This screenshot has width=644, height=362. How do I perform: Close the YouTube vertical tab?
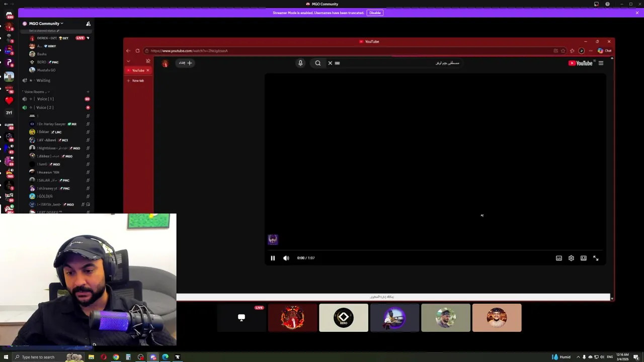tap(148, 70)
